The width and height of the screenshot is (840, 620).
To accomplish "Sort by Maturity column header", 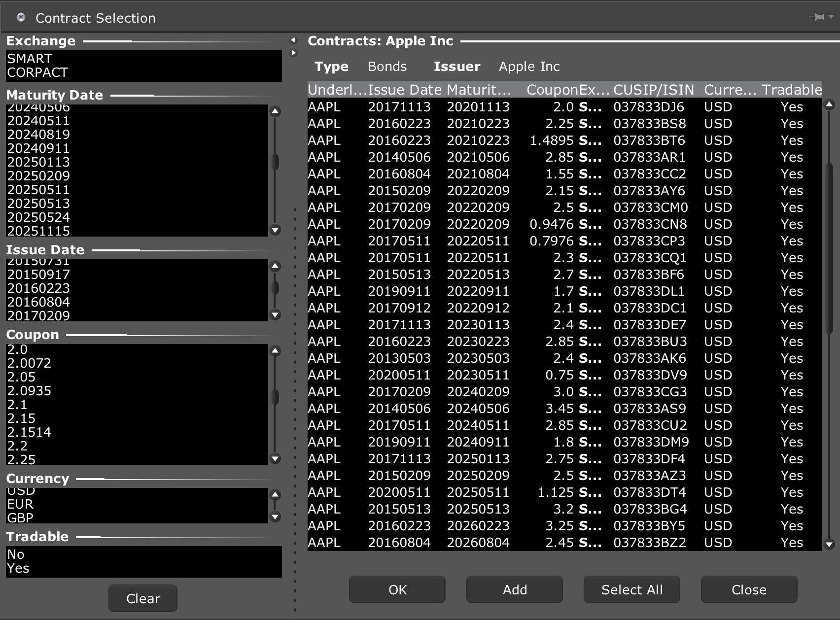I will pos(479,90).
